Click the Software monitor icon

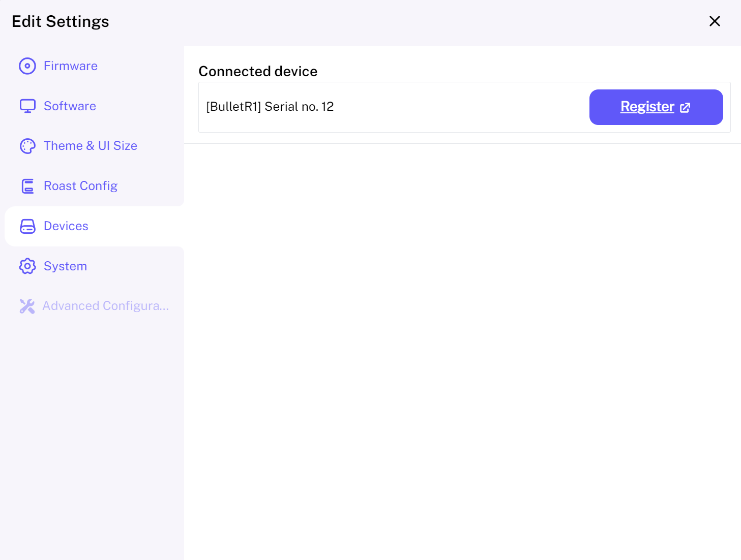(27, 106)
